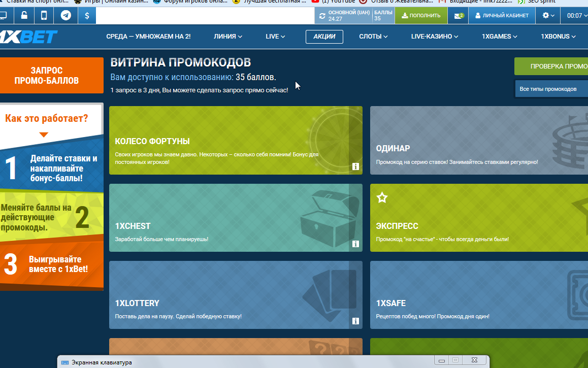Image resolution: width=588 pixels, height=368 pixels.
Task: Click the ПОПОЛНИТЬ deposit button
Action: pos(421,16)
